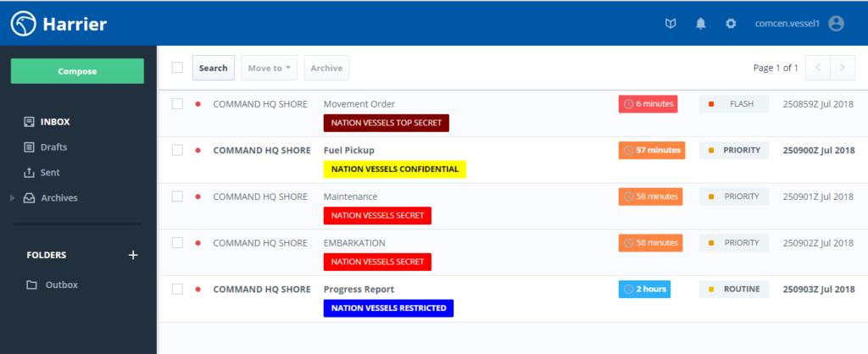The width and height of the screenshot is (868, 354).
Task: Open the settings gear icon
Action: tap(730, 24)
